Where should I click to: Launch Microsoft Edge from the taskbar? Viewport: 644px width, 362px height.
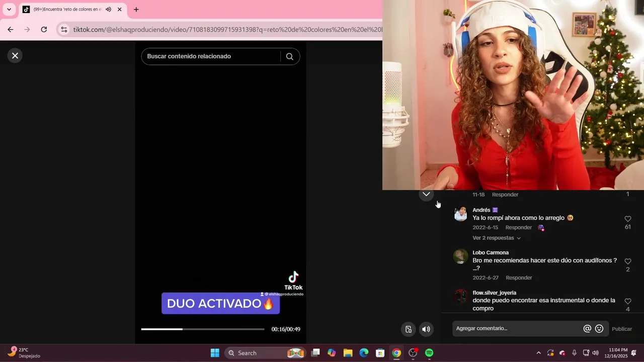coord(364,353)
